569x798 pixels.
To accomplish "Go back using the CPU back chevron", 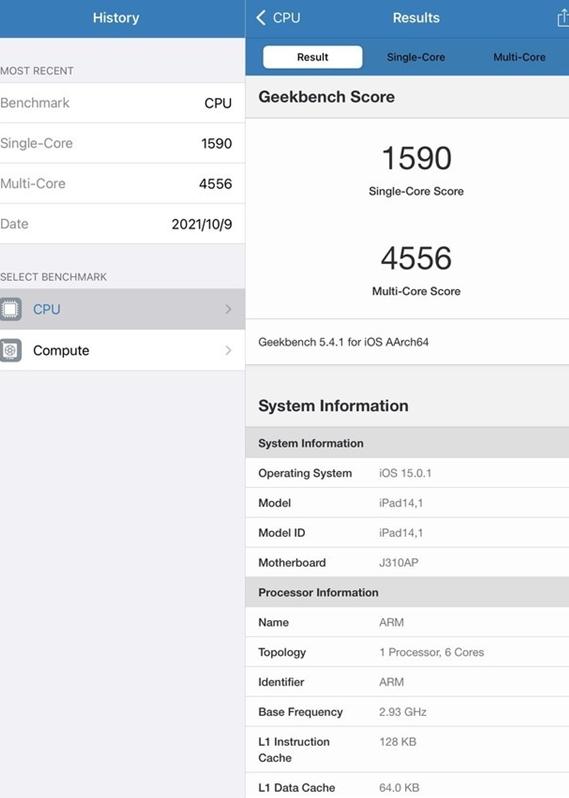I will [x=261, y=18].
